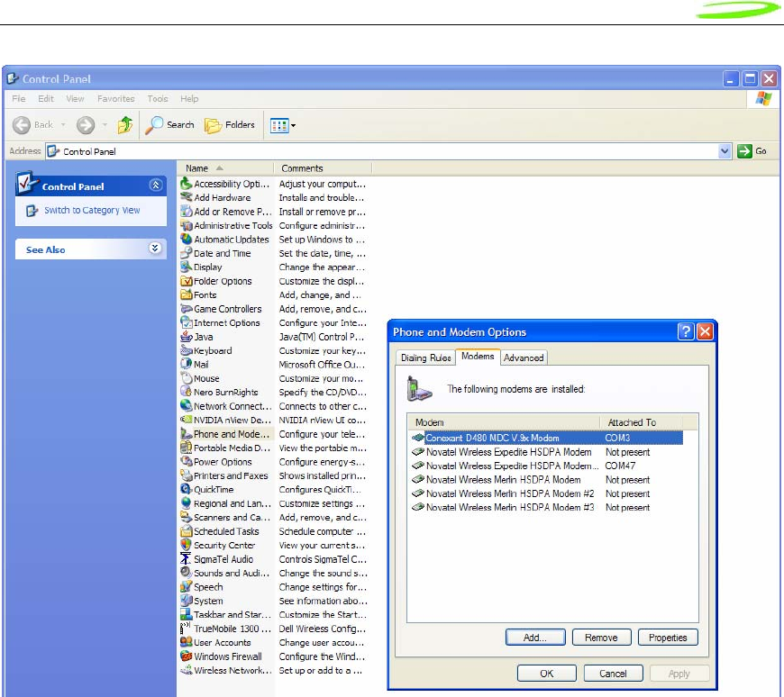Open the QuickTime icon

pyautogui.click(x=187, y=490)
